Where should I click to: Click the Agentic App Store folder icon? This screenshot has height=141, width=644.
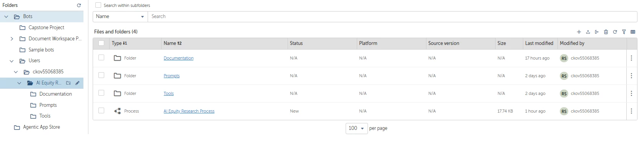point(17,128)
